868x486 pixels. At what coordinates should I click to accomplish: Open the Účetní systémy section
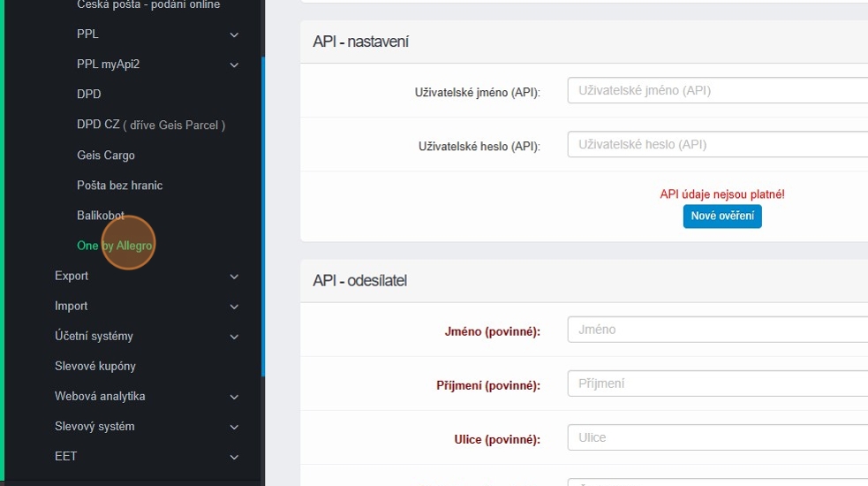(x=94, y=336)
